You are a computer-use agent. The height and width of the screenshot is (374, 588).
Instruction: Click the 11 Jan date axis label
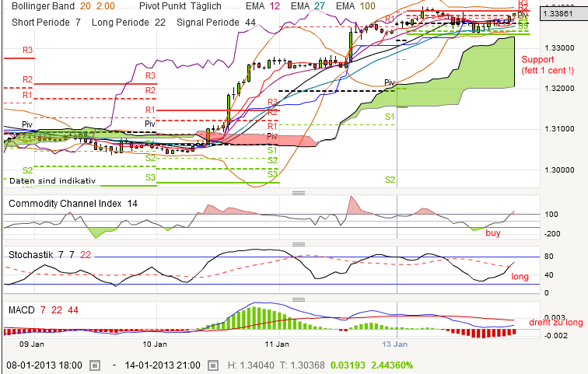click(x=277, y=344)
